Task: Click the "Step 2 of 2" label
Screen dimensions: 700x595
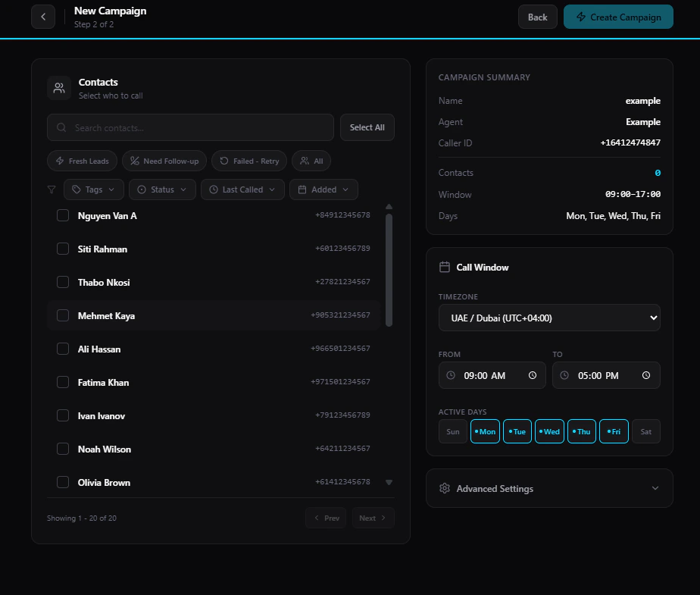Action: tap(94, 24)
